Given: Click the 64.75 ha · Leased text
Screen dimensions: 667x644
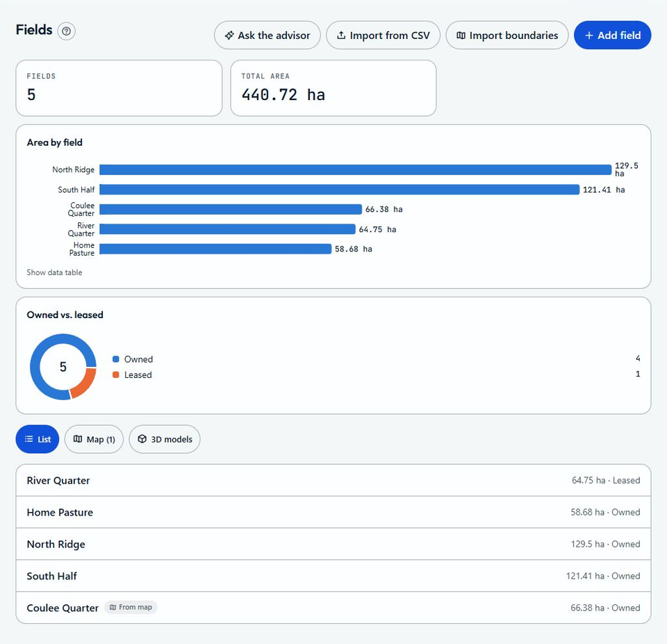Looking at the screenshot, I should (x=606, y=480).
